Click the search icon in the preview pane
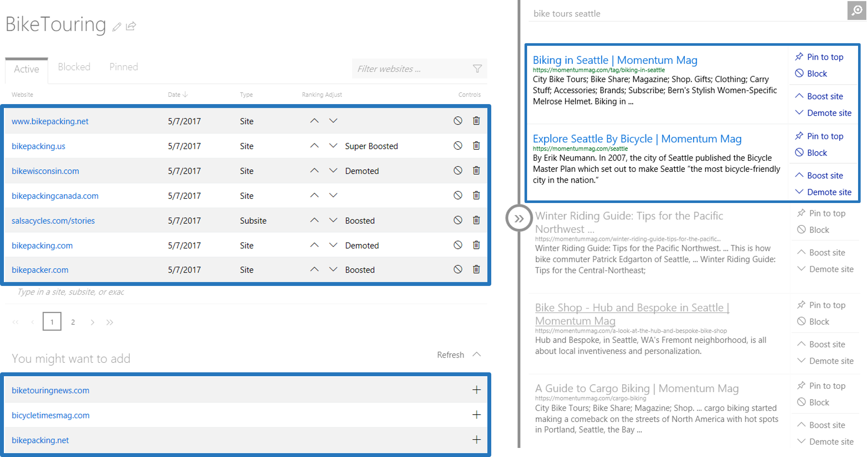 point(856,11)
